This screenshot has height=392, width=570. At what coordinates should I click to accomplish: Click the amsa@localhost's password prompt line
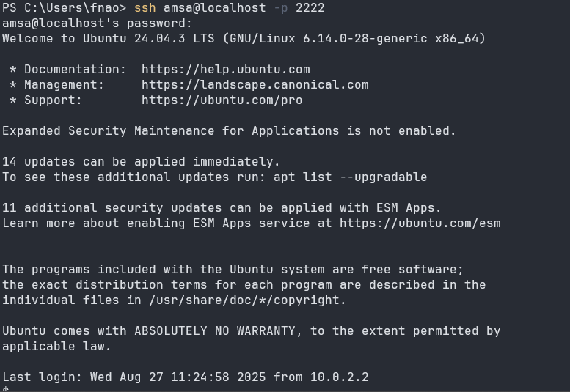[97, 23]
